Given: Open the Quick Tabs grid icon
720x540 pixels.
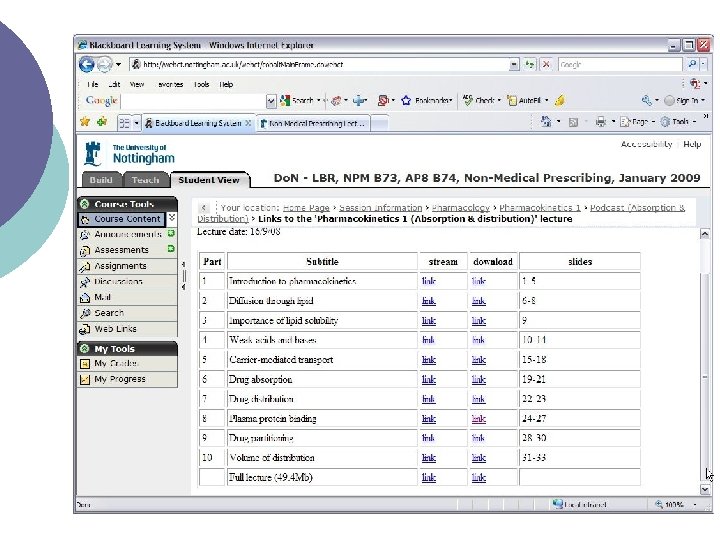Looking at the screenshot, I should 124,123.
